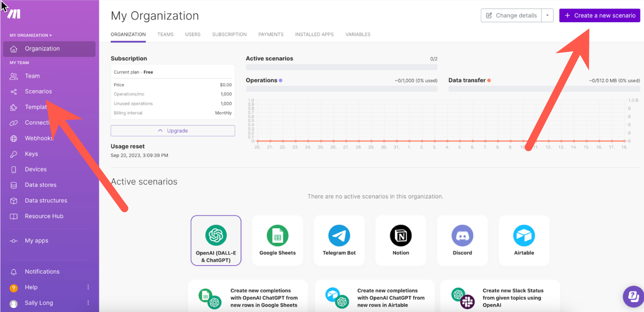The height and width of the screenshot is (312, 644).
Task: Click the Resource Hub book icon
Action: click(x=13, y=217)
